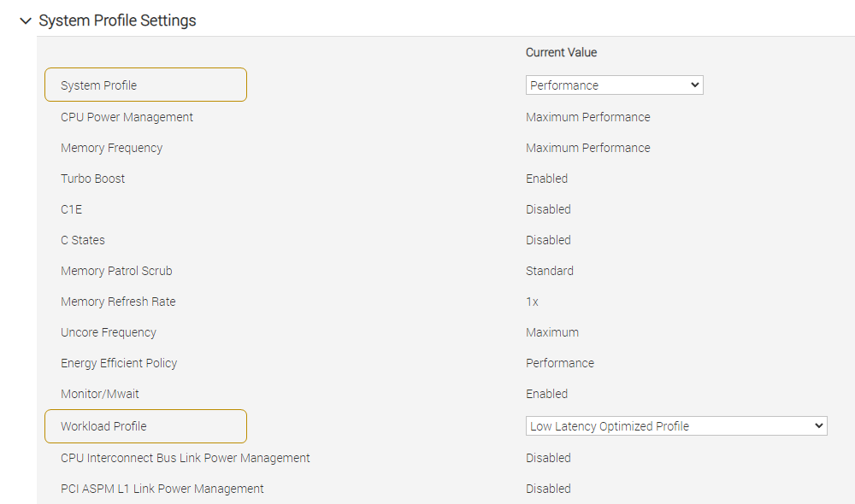Click the Uncore Frequency label
Screen dimensions: 855x504
[109, 332]
